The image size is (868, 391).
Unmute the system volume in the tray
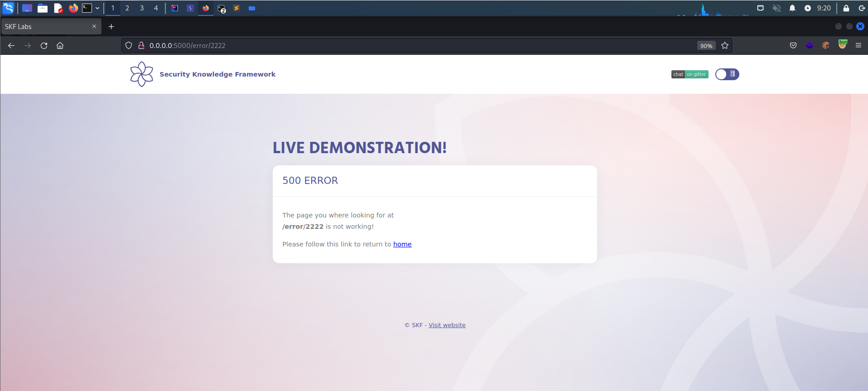pyautogui.click(x=776, y=8)
